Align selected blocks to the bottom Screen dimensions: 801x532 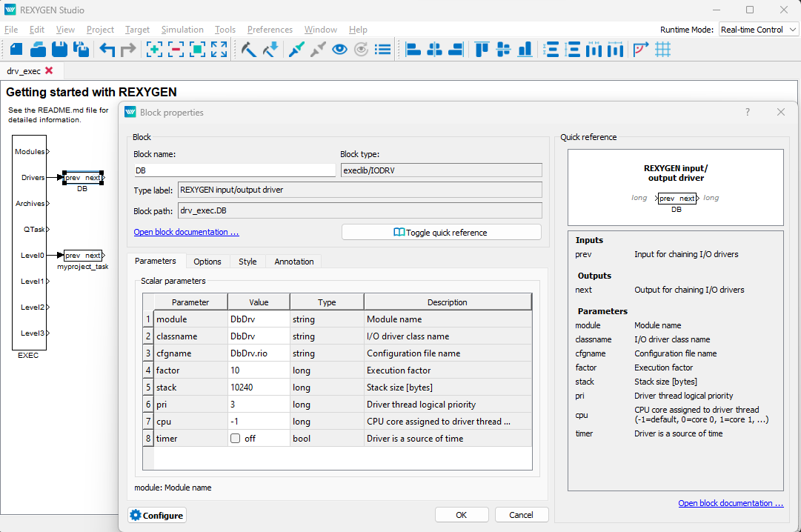tap(525, 50)
